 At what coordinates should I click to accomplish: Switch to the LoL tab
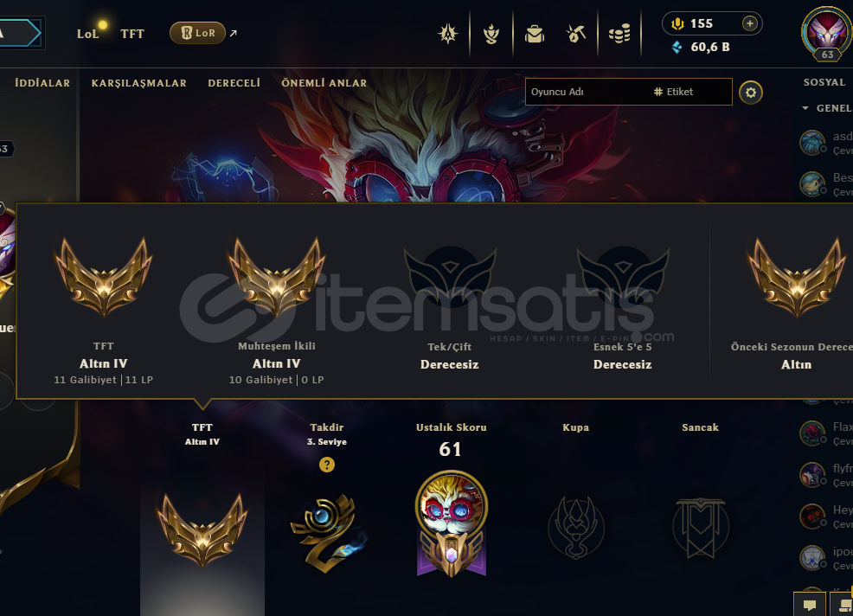click(x=87, y=34)
